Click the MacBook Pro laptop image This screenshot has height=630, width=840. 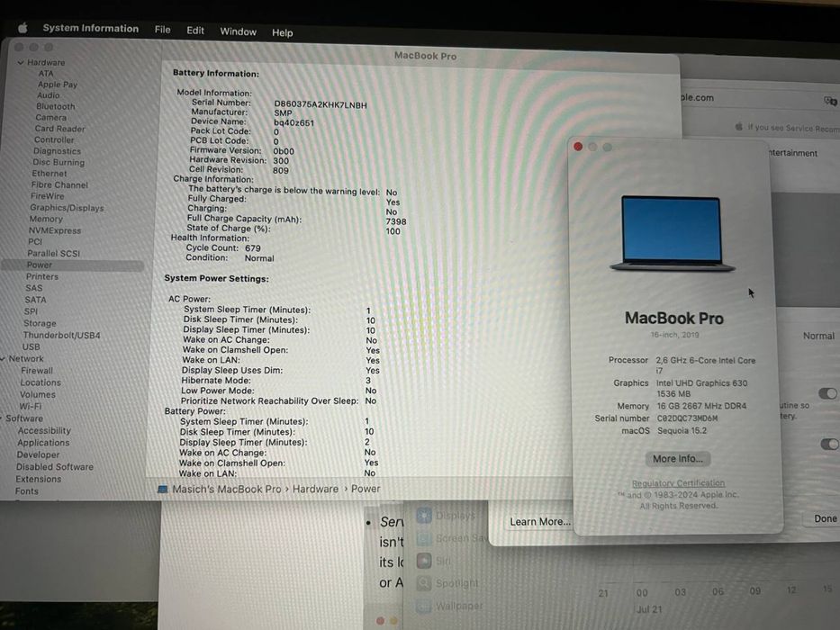tap(673, 234)
